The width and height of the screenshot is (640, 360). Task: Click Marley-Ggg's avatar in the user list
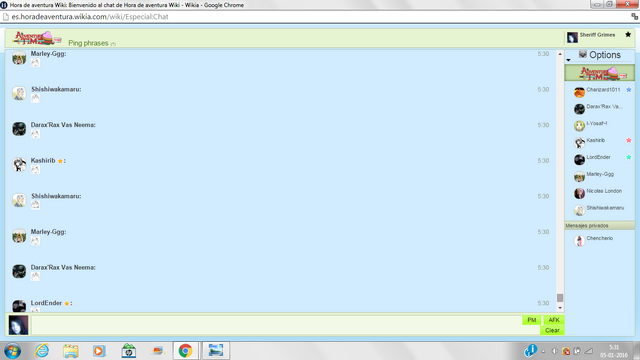pos(579,177)
